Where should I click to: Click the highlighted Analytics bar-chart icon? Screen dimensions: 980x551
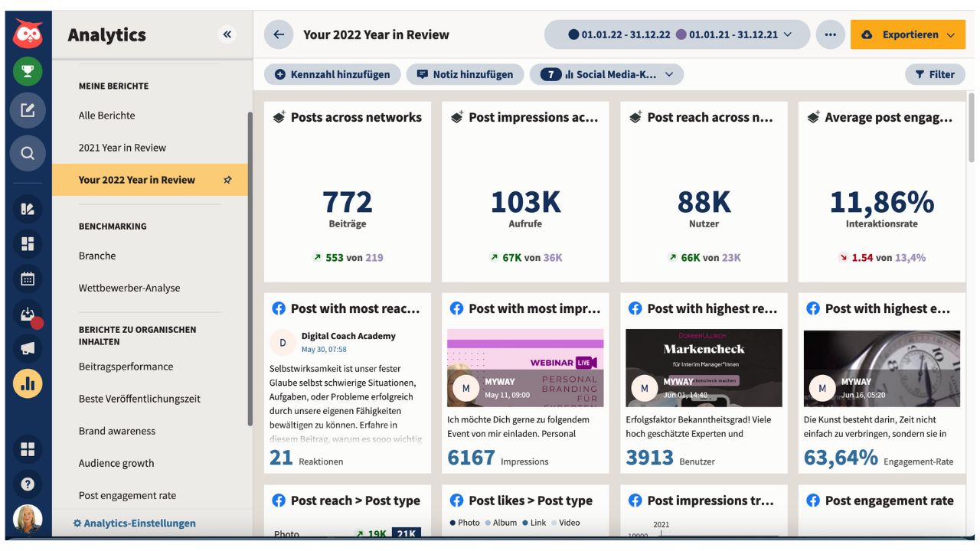[x=27, y=384]
